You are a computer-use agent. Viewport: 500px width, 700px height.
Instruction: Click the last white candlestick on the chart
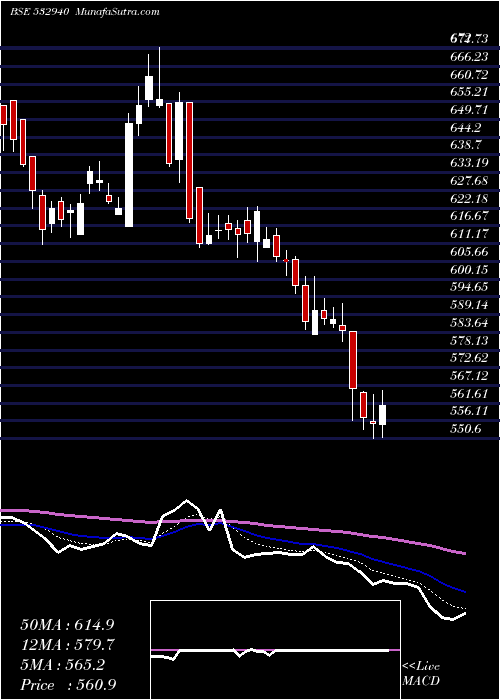pyautogui.click(x=383, y=415)
